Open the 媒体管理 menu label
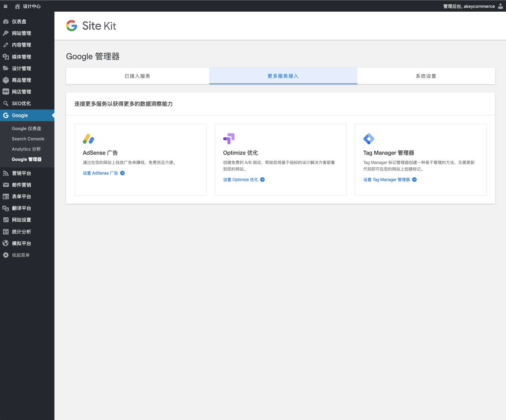 click(22, 57)
